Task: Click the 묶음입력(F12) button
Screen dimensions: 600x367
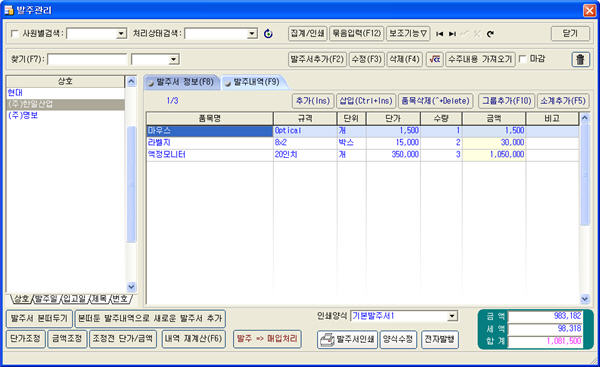Action: click(x=357, y=33)
